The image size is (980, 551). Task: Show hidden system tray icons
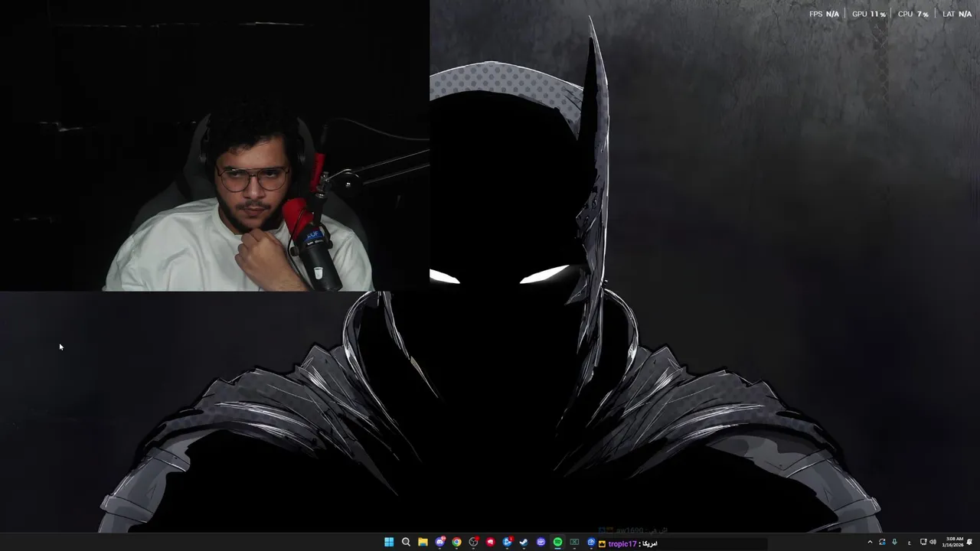(871, 542)
